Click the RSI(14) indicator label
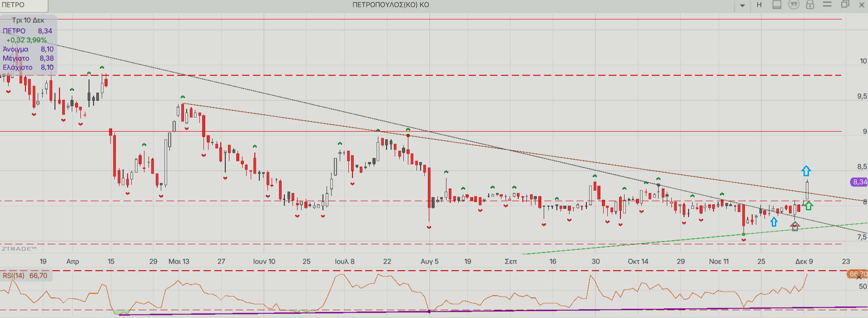 14,275
